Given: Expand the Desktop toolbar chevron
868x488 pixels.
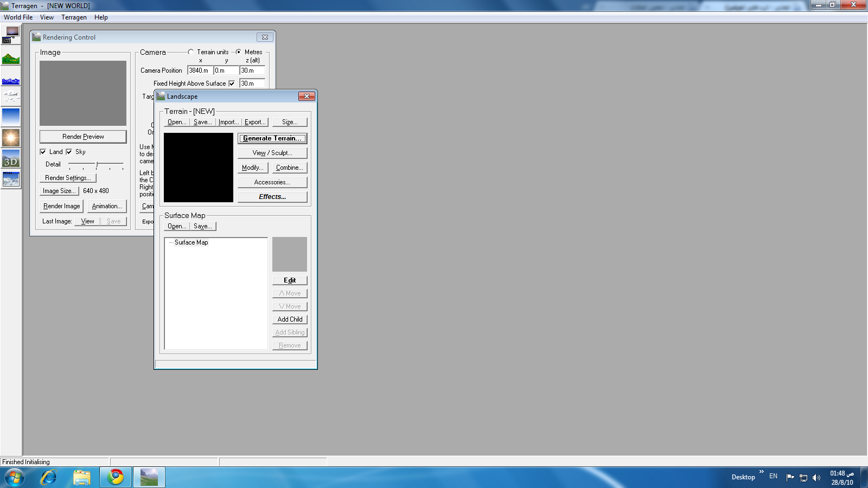Looking at the screenshot, I should [762, 472].
